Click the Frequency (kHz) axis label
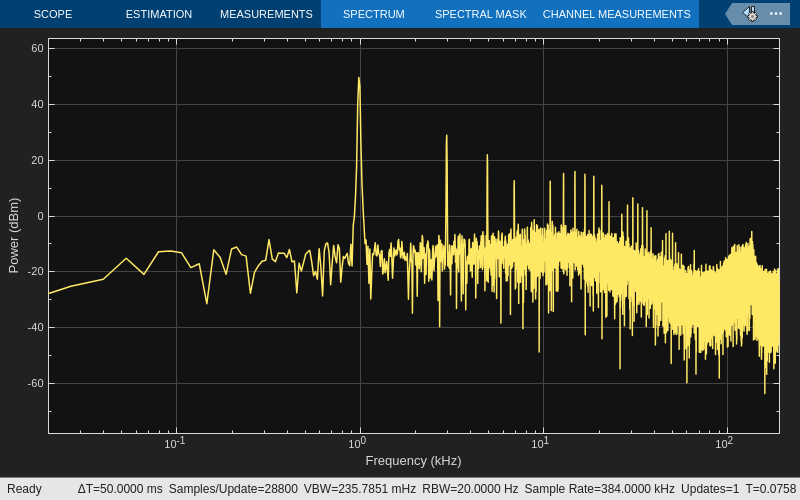800x500 pixels. pyautogui.click(x=413, y=461)
